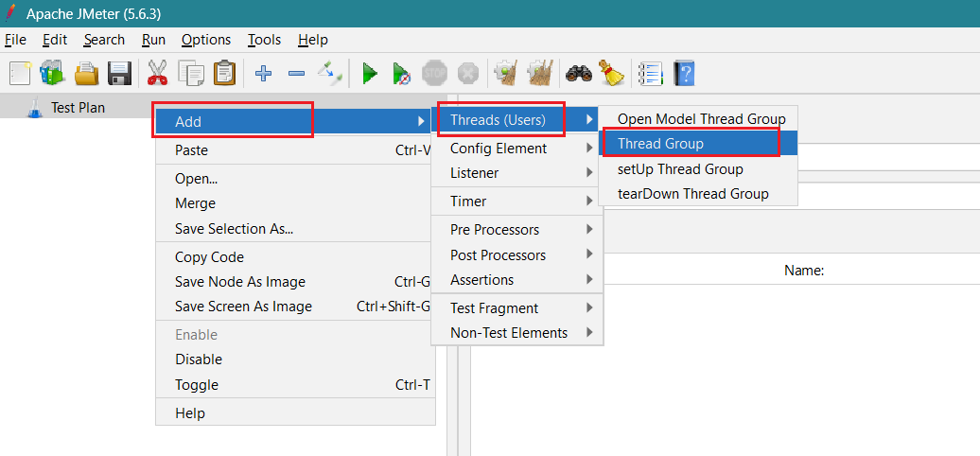Open the Run menu
Image resolution: width=980 pixels, height=456 pixels.
153,40
